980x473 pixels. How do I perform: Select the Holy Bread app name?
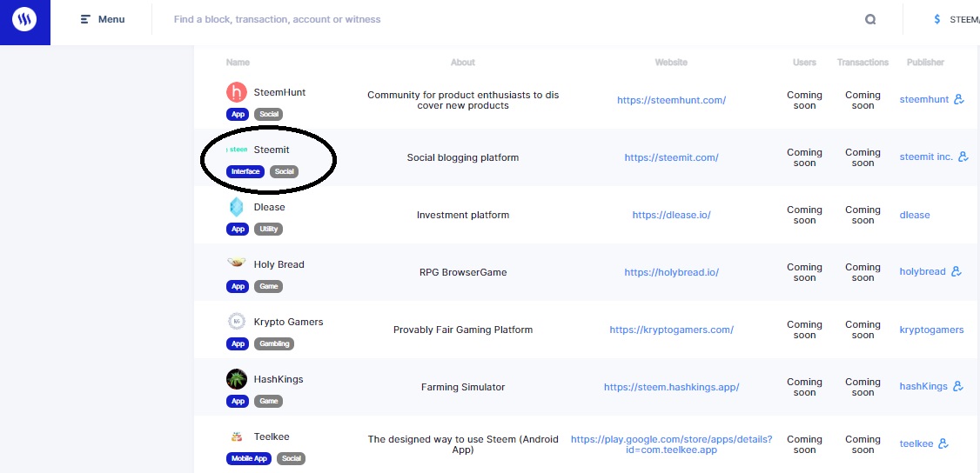pos(279,264)
